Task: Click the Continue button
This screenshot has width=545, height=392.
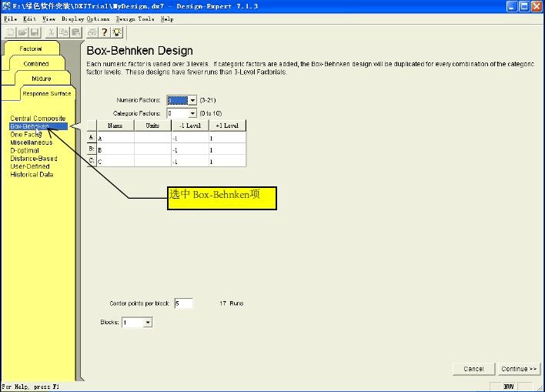Action: pyautogui.click(x=519, y=369)
